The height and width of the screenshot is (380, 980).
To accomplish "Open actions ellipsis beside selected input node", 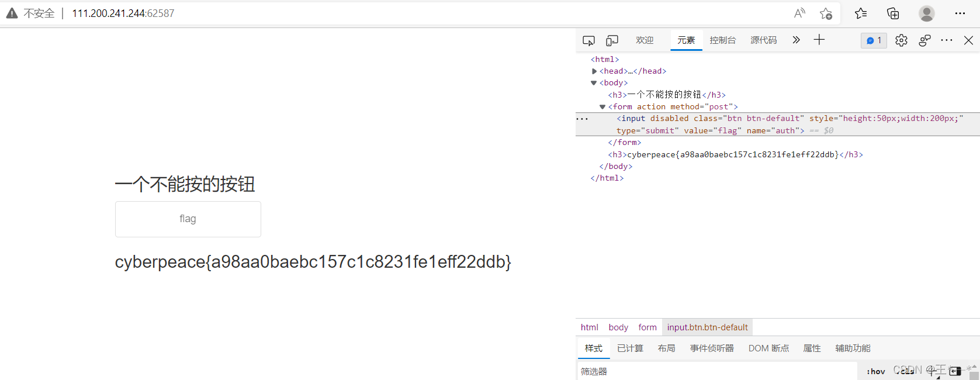I will [583, 119].
